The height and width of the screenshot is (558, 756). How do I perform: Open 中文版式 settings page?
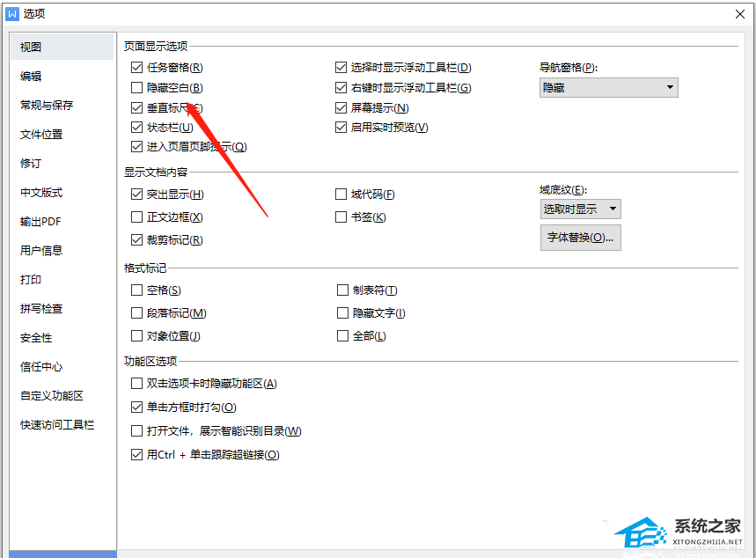[41, 193]
